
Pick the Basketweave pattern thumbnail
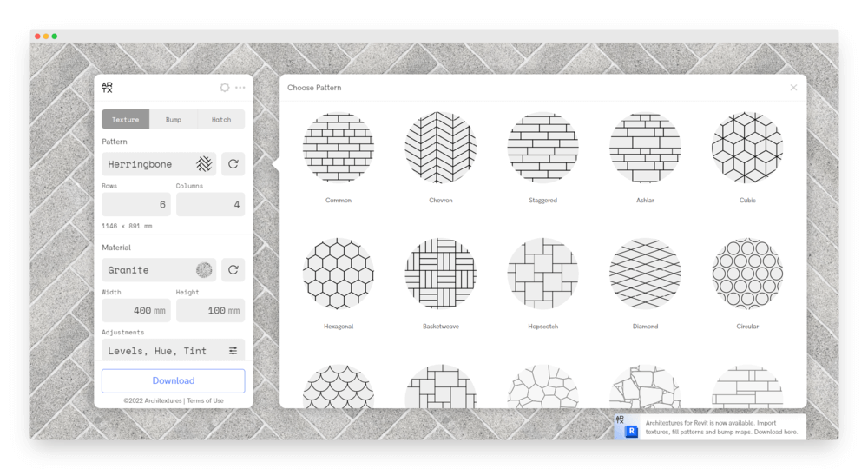[441, 274]
